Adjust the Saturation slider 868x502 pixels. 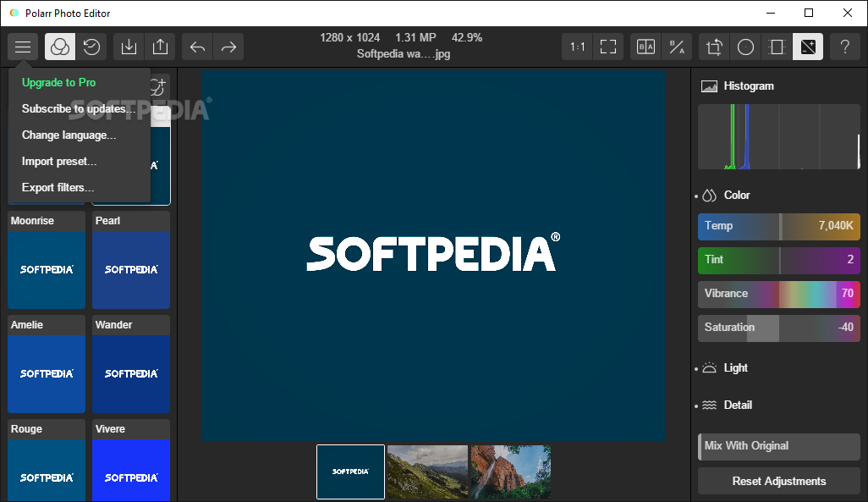[779, 328]
